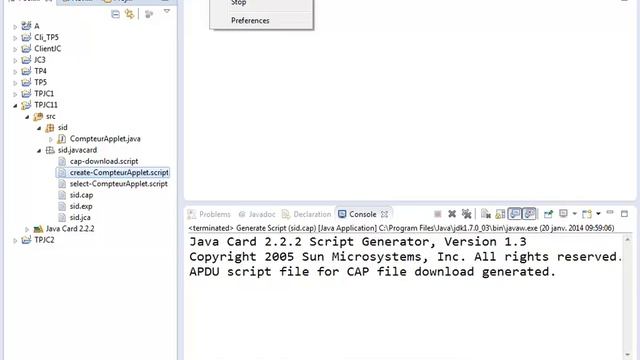Choose Preferences in the popup menu
This screenshot has height=360, width=640.
pos(250,20)
